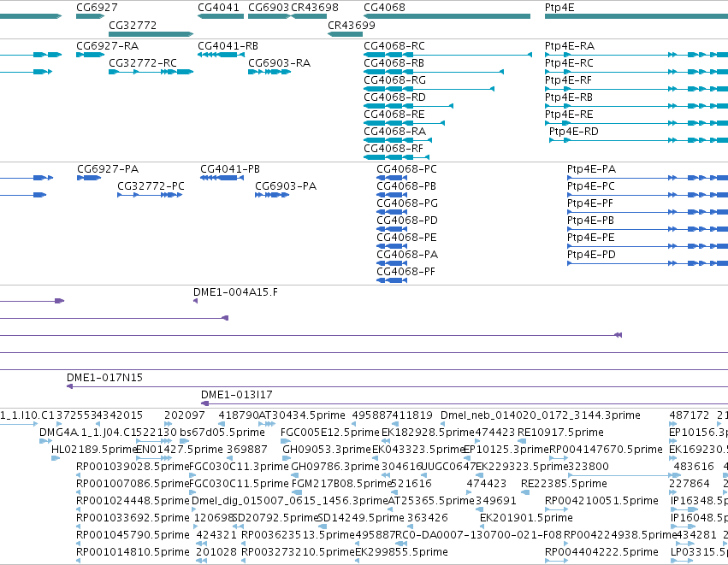This screenshot has height=565, width=728.
Task: Select EST RP001007086.5prime
Action: pos(79,492)
